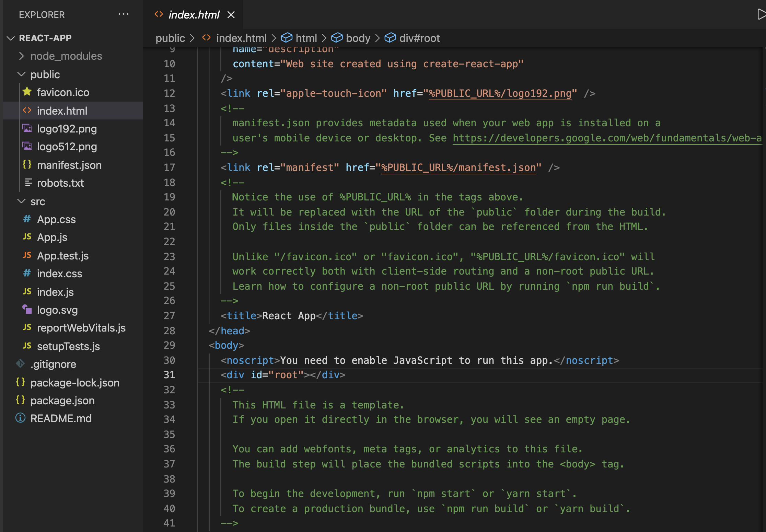766x532 pixels.
Task: Open the logo.svg file in src
Action: [x=57, y=310]
